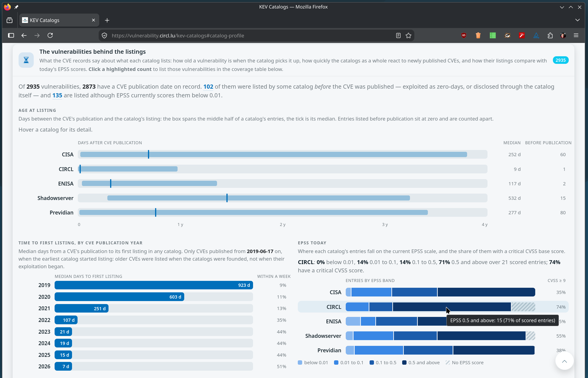List the 102 pre-publication vulnerabilities
Viewport: 588px width, 378px height.
tap(208, 87)
